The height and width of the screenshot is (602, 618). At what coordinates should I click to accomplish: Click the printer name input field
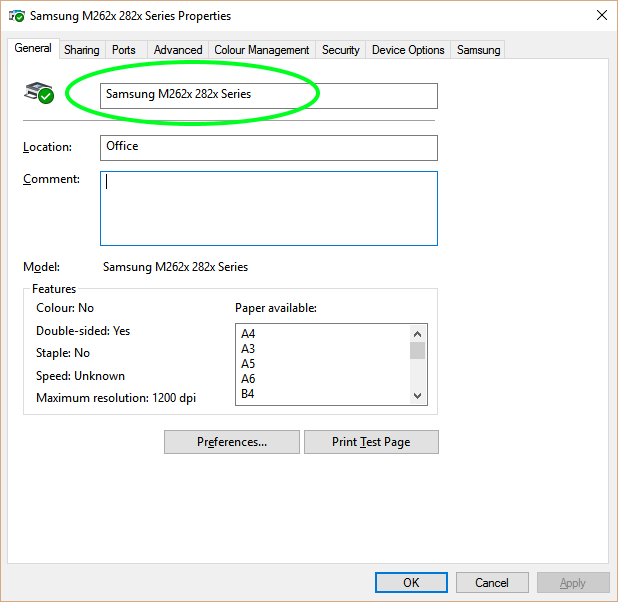[269, 96]
